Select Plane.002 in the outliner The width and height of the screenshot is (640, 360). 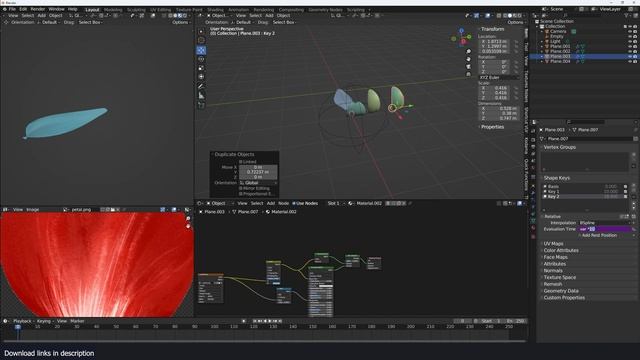pos(560,51)
